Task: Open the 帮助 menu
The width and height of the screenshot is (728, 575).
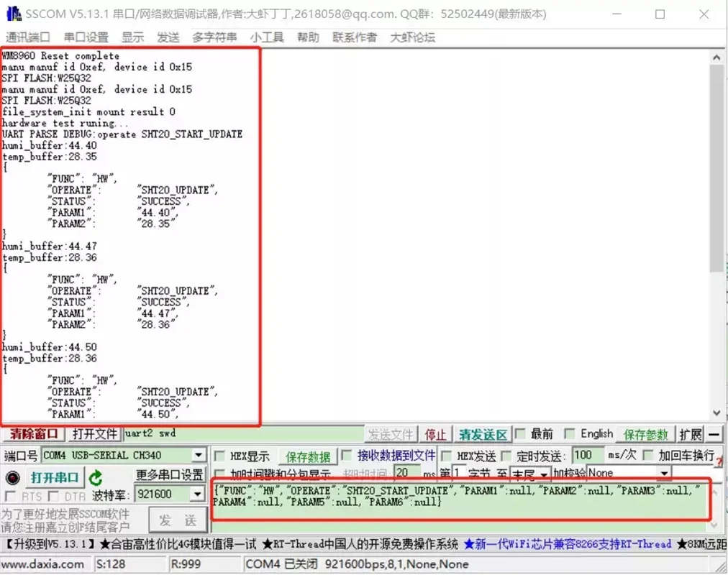Action: (308, 37)
